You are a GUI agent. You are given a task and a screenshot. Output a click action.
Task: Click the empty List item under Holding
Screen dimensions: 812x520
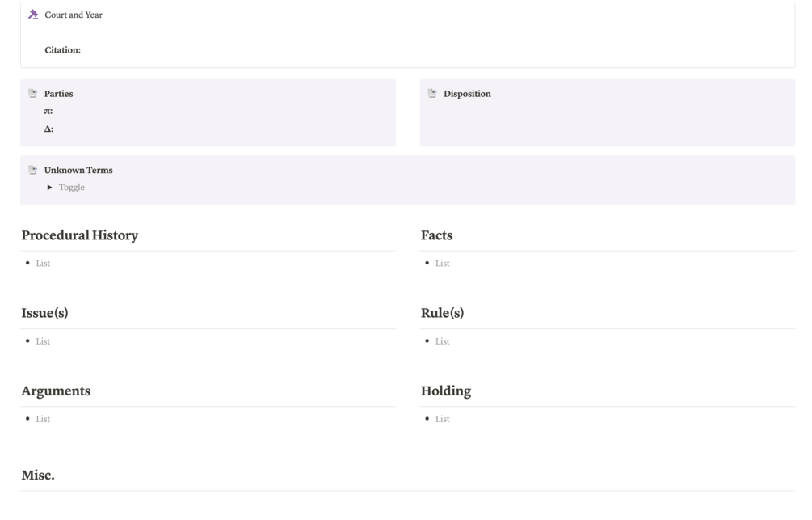(443, 419)
